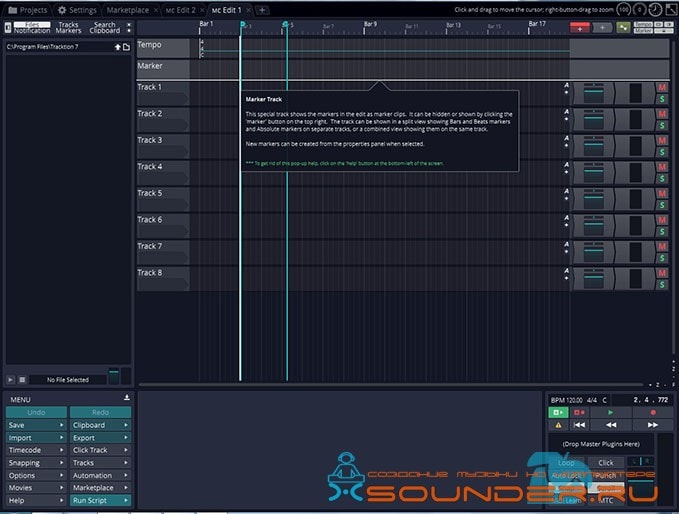
Task: Click the fast-forward transport button
Action: 653,425
